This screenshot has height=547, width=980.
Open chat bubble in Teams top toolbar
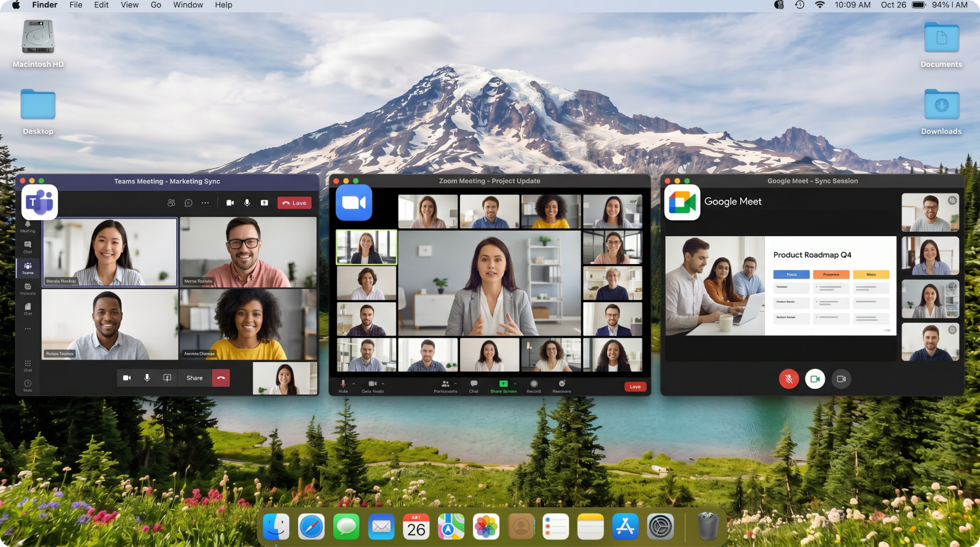point(189,203)
